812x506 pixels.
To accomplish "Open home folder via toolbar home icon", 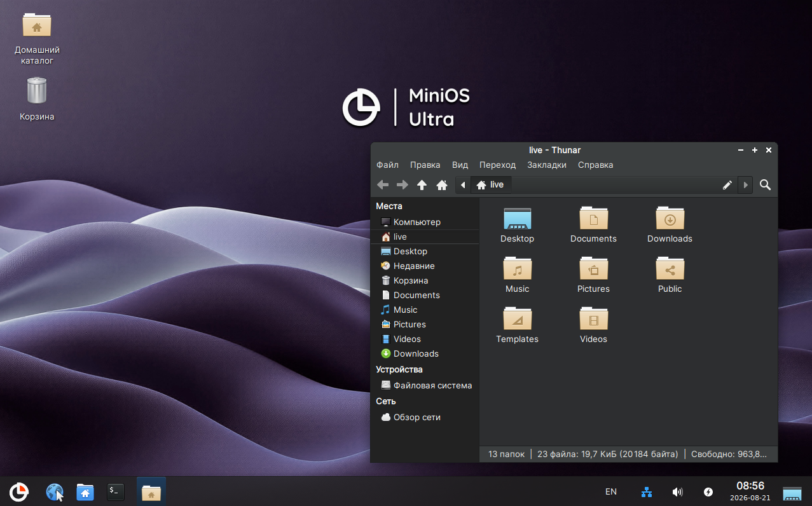I will [442, 185].
